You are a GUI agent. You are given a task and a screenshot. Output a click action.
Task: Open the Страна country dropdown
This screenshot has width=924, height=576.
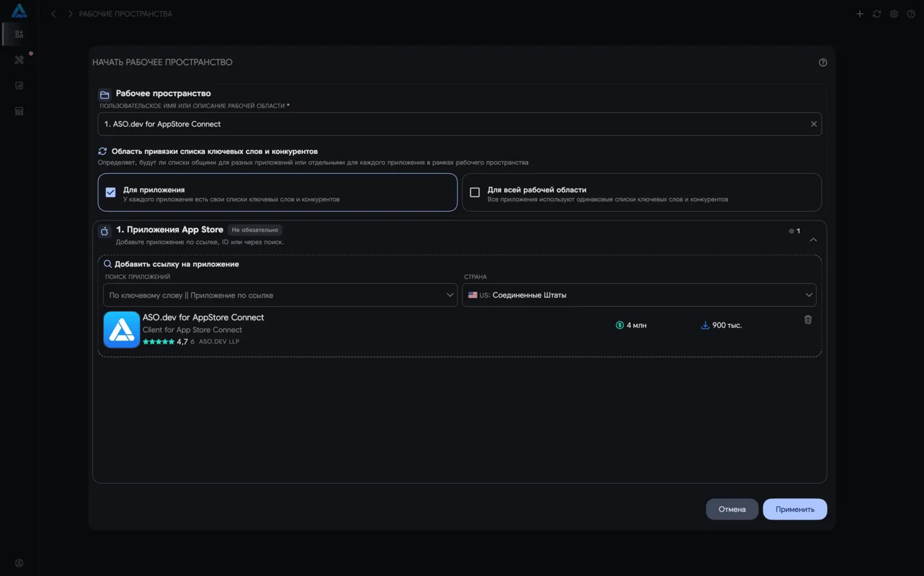click(x=639, y=295)
